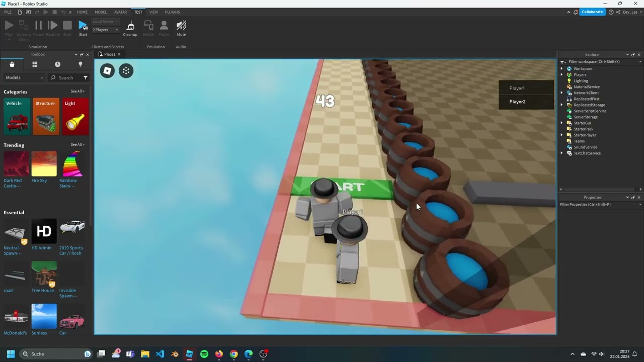Select the Inventory bag tab in the Toolbox
Screen dimensions: 644x362
[x=11, y=64]
